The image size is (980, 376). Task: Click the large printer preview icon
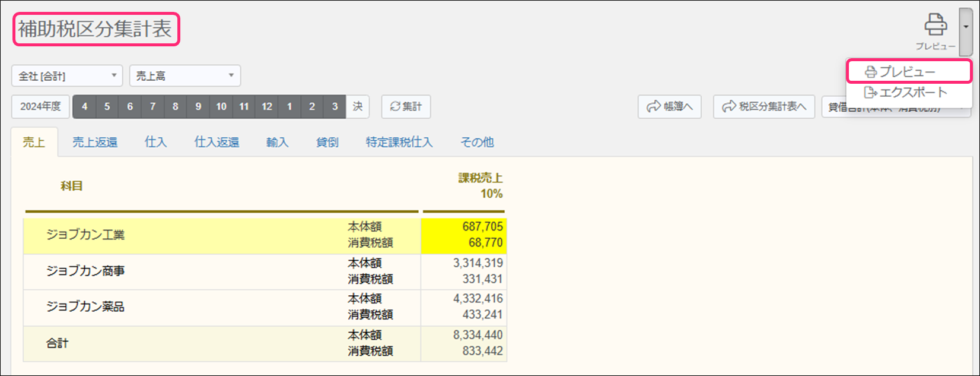(936, 25)
